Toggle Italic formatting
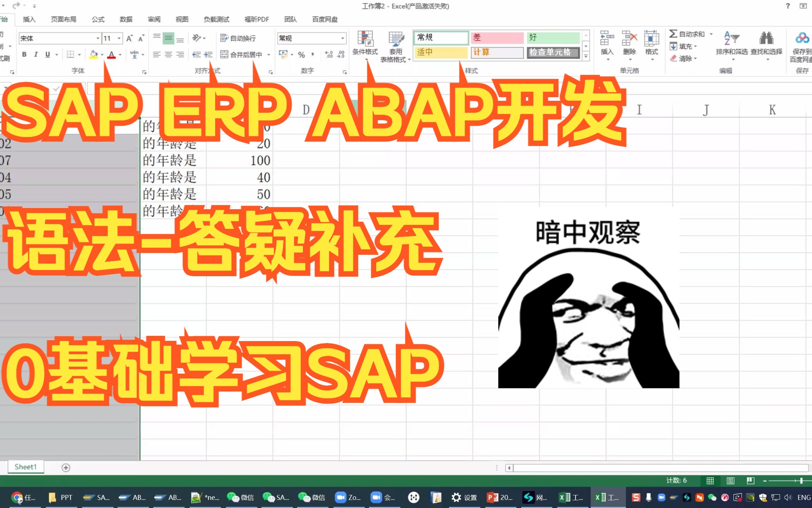Screen dimensions: 812x508 (36, 54)
